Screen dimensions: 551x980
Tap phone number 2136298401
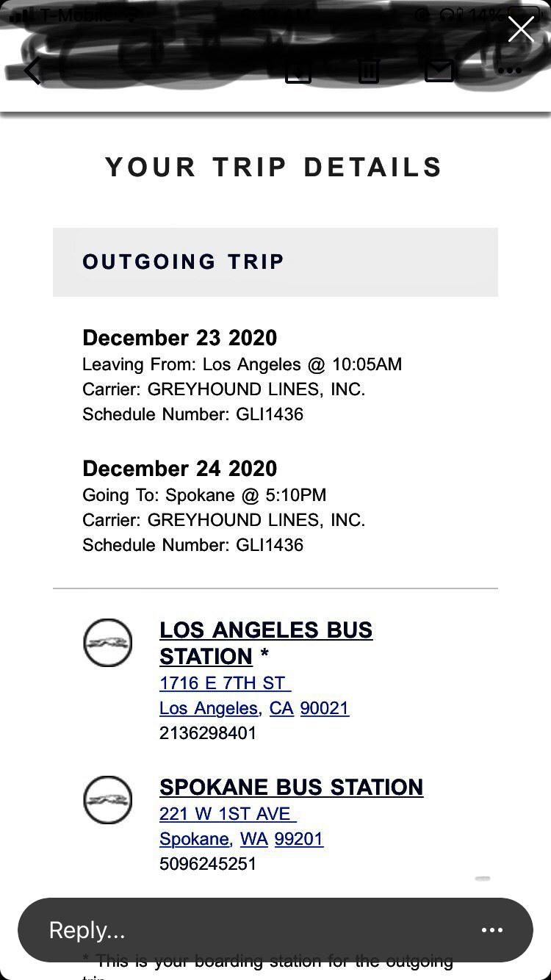(208, 733)
